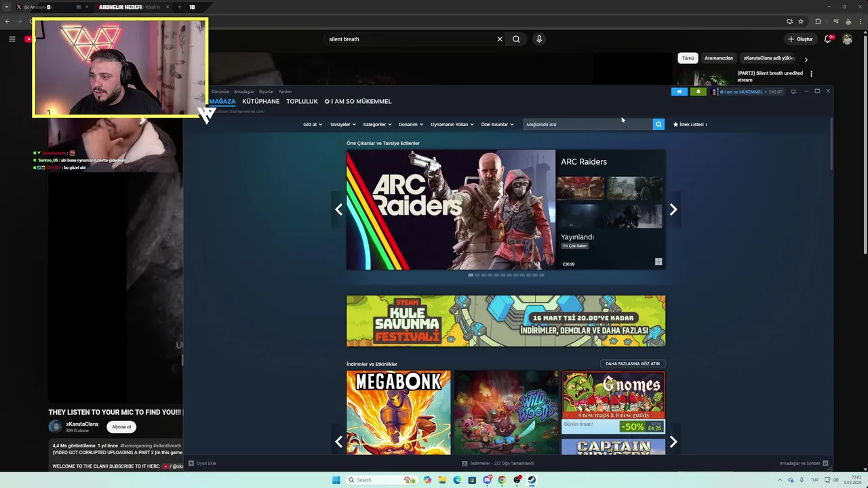Bookmark this page with Chrome star
This screenshot has width=868, height=488.
click(x=801, y=22)
